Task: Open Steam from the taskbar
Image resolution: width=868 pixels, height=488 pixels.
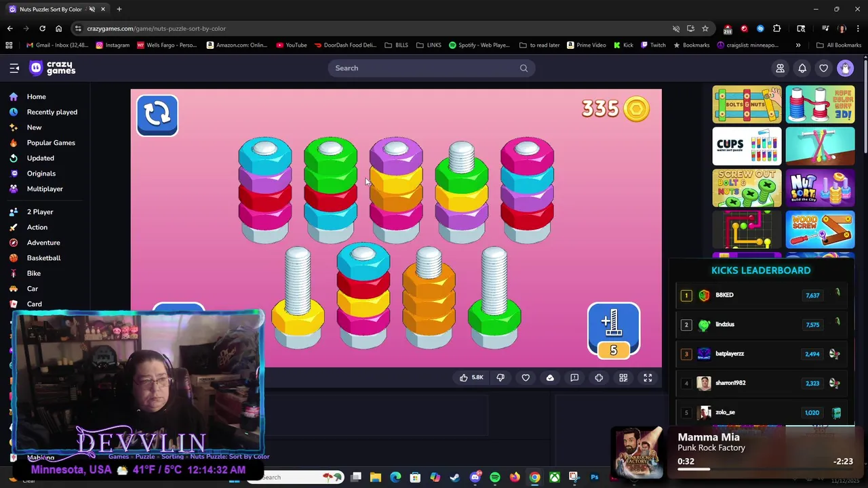Action: click(x=454, y=477)
